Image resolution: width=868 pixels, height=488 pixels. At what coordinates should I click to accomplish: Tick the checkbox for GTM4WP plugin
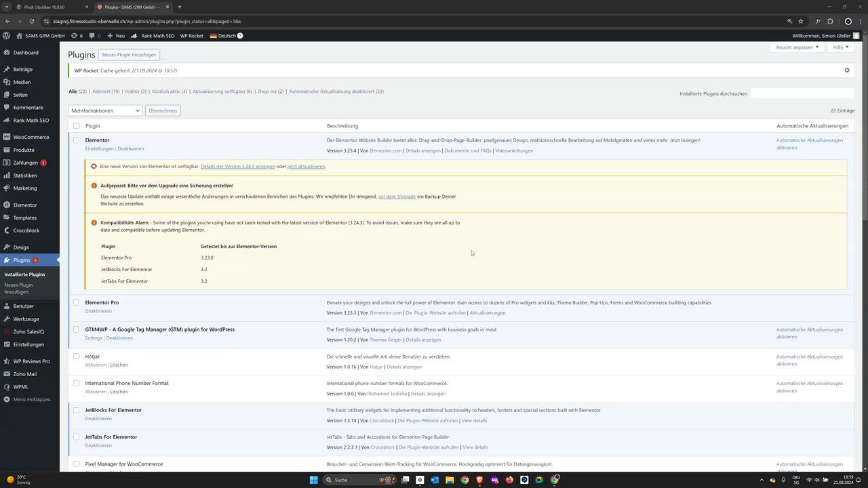pos(76,329)
